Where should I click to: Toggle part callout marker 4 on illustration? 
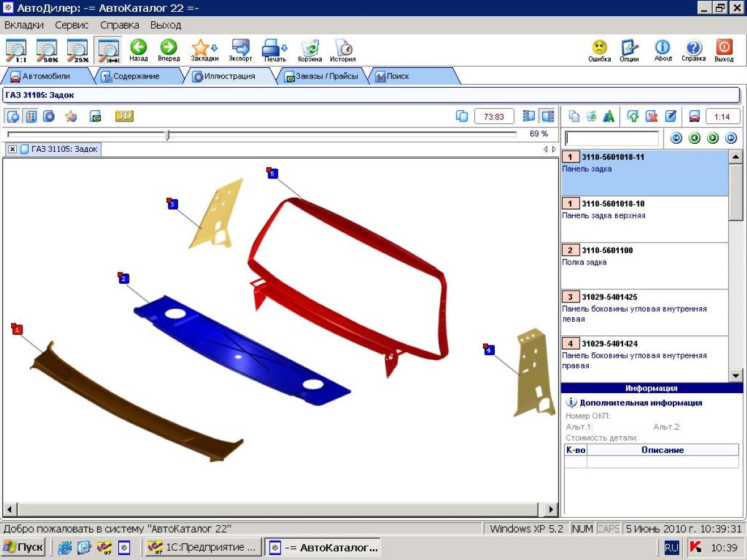[x=489, y=350]
